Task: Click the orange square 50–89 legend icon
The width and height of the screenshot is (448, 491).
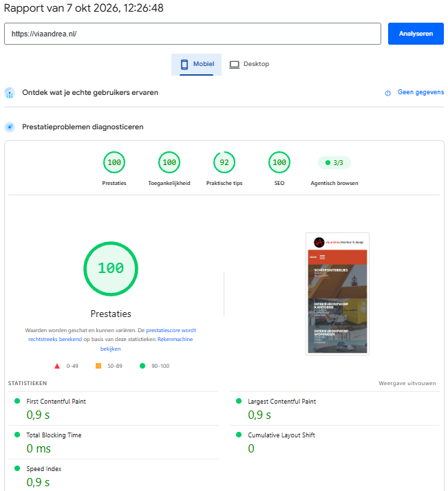Action: [98, 366]
